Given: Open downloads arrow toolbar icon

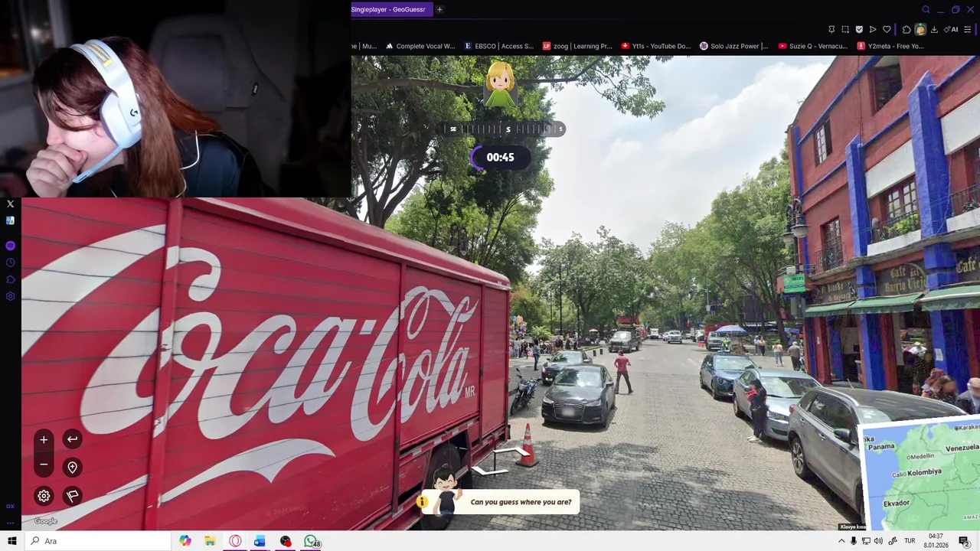Looking at the screenshot, I should pyautogui.click(x=934, y=29).
